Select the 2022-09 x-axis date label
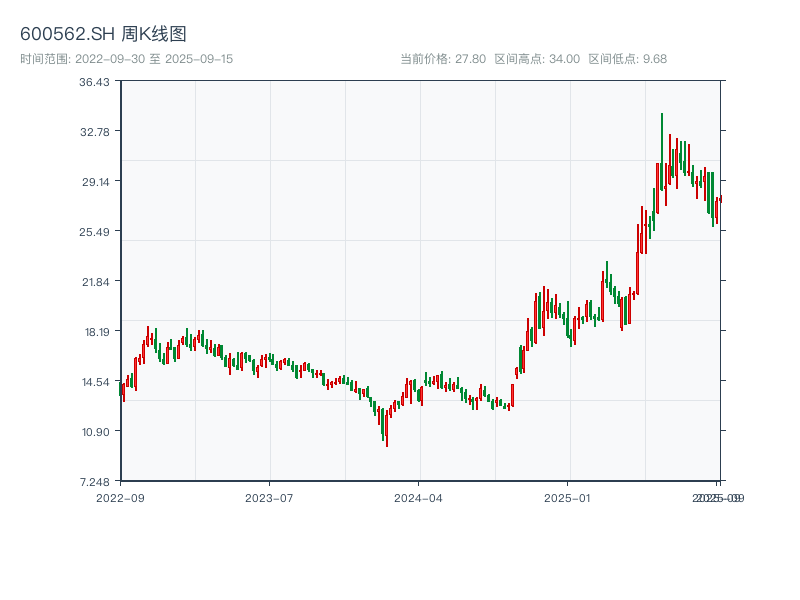The height and width of the screenshot is (600, 800). pyautogui.click(x=120, y=497)
